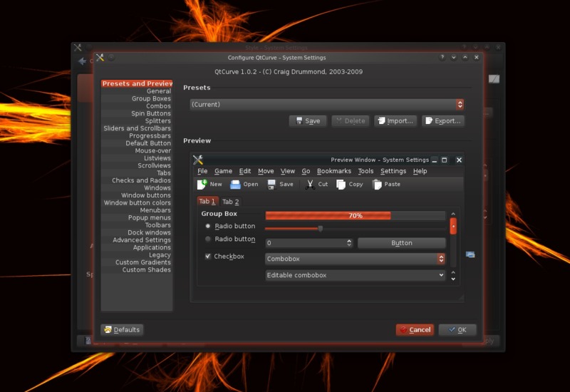Switch to Tab 2
The width and height of the screenshot is (570, 392).
coord(230,202)
